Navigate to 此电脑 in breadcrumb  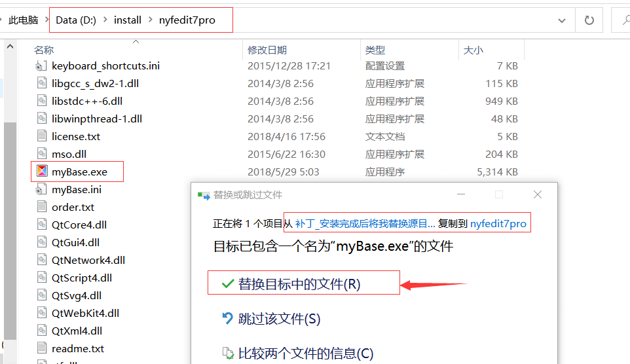pyautogui.click(x=24, y=20)
